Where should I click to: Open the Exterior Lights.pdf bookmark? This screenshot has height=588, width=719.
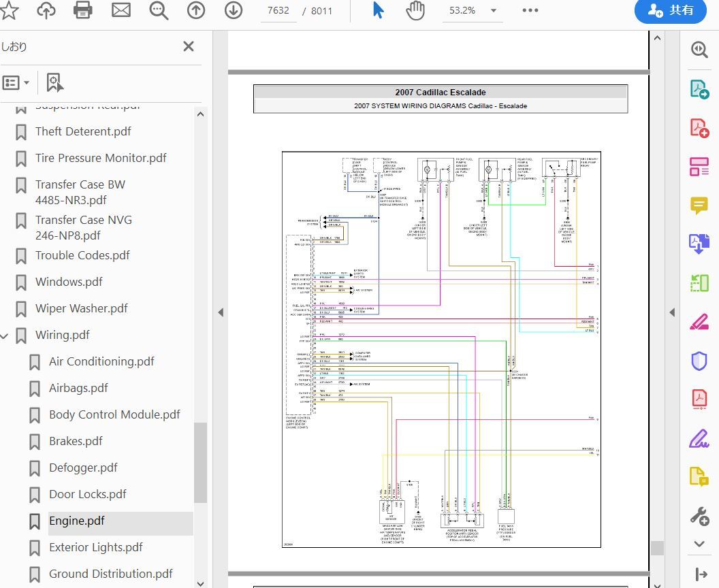(x=96, y=548)
